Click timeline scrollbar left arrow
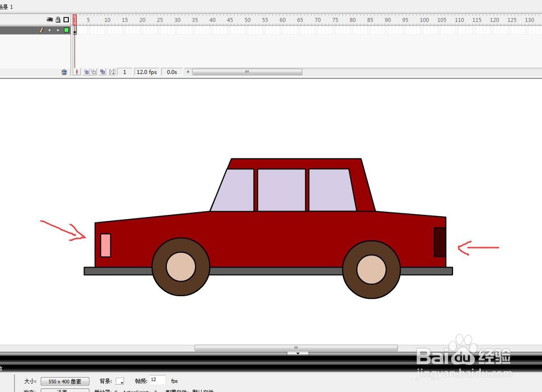542x392 pixels. click(x=188, y=72)
